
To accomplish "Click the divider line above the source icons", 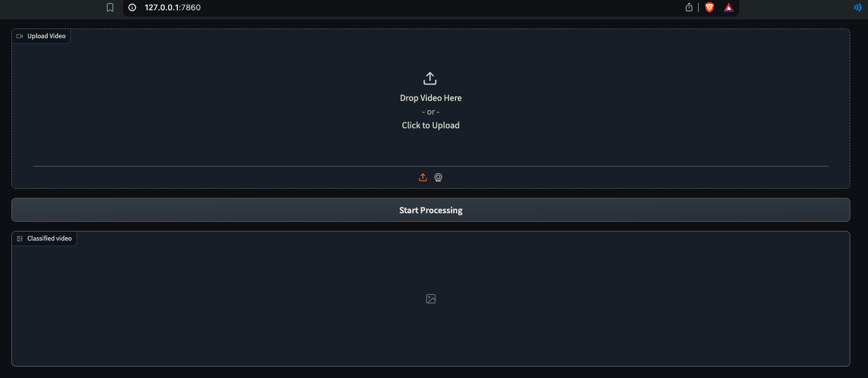I will [x=228, y=166].
